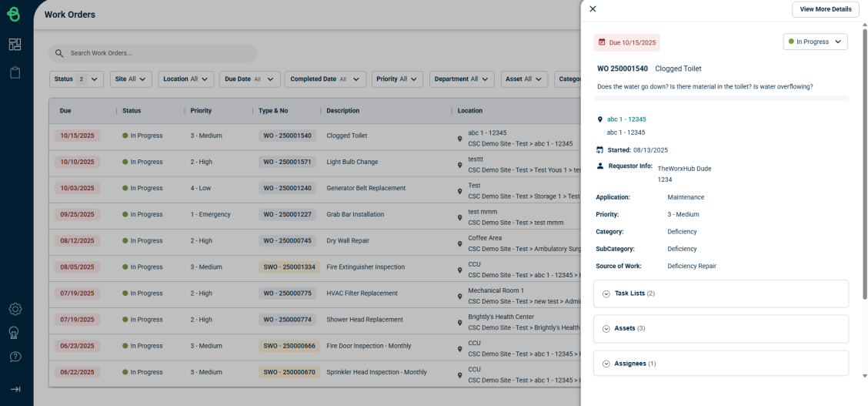Viewport: 868px width, 406px height.
Task: Open the Department All filter dropdown
Action: click(x=462, y=79)
